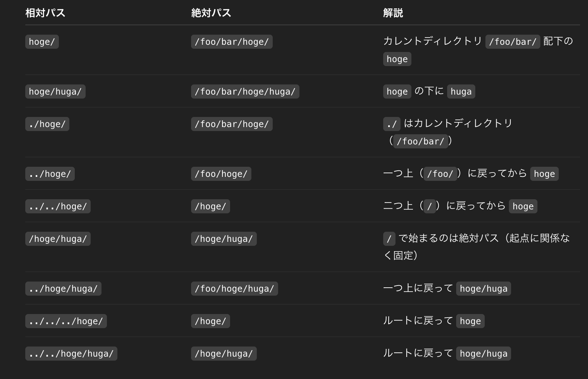This screenshot has height=379, width=588.
Task: Click the "/foo/bar/" code inside parentheses
Action: [x=420, y=141]
